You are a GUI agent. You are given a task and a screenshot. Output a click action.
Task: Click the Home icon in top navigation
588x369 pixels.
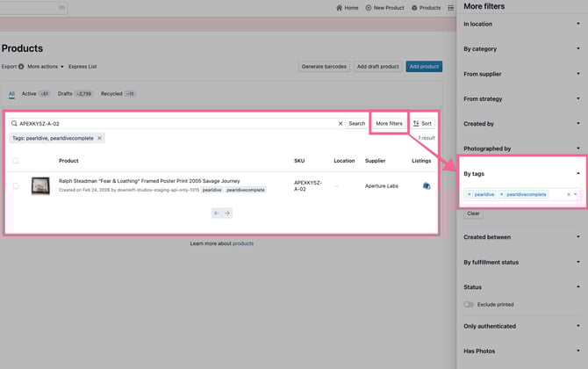click(340, 8)
